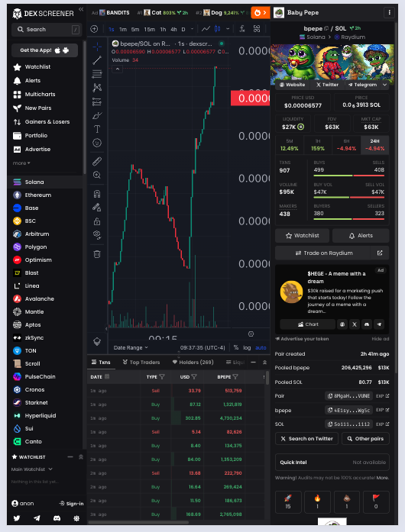405x532 pixels.
Task: Select the text annotation tool
Action: (x=97, y=129)
